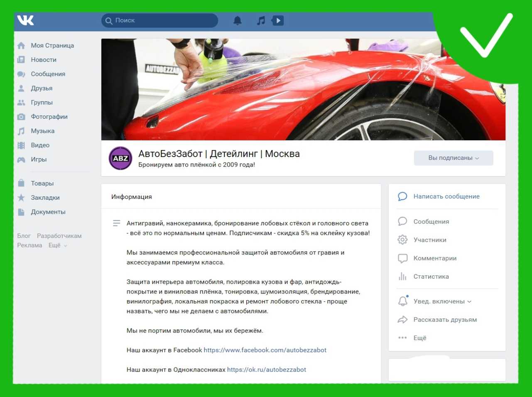Viewport: 532px width, 397px height.
Task: Click the group title АвтоБезЗабот | Детейлинг | Москва
Action: tap(219, 154)
